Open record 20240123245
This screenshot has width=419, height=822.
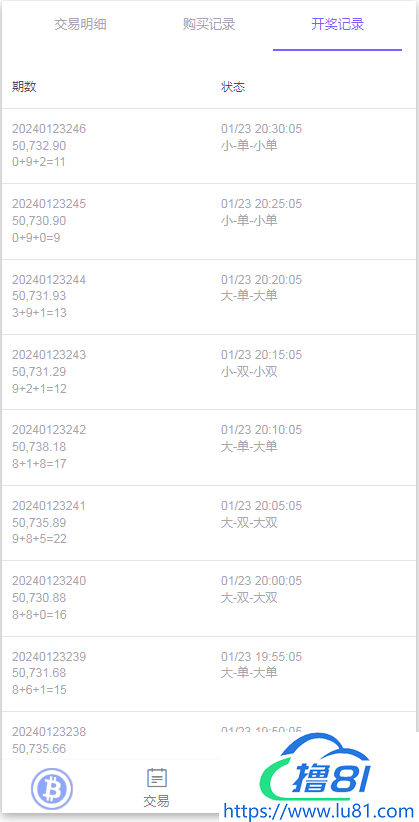coord(210,221)
